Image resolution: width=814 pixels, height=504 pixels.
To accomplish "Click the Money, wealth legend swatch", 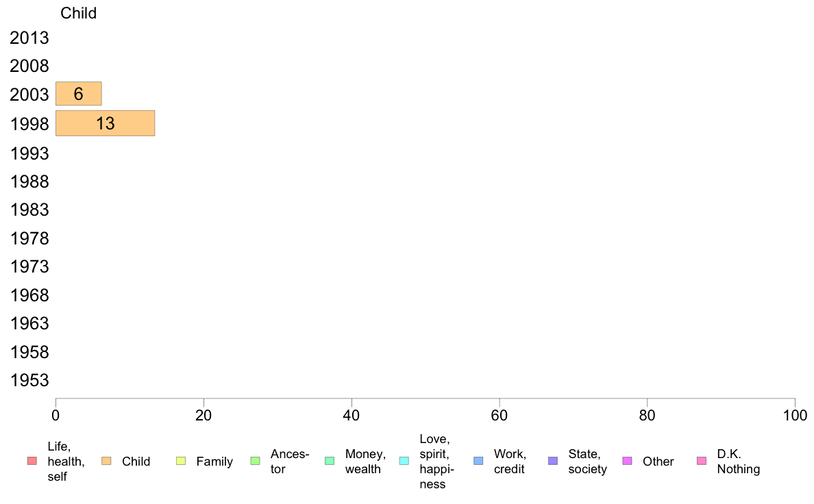I will pyautogui.click(x=330, y=461).
